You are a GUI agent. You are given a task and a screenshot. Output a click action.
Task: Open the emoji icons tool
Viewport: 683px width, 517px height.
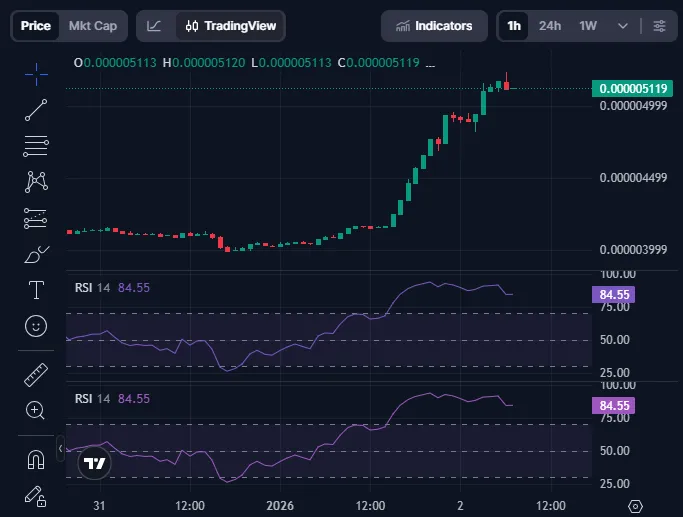click(36, 326)
